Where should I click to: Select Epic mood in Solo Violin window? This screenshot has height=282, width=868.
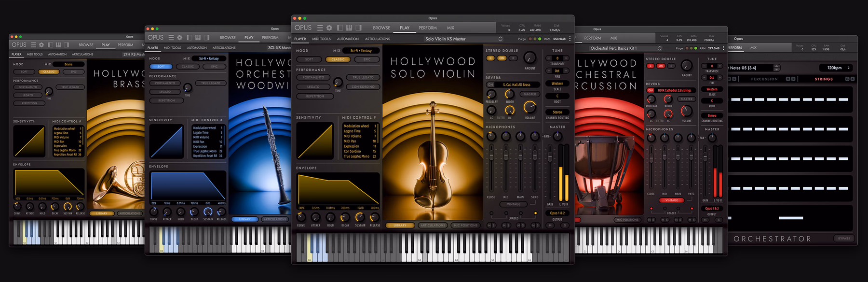coord(367,59)
